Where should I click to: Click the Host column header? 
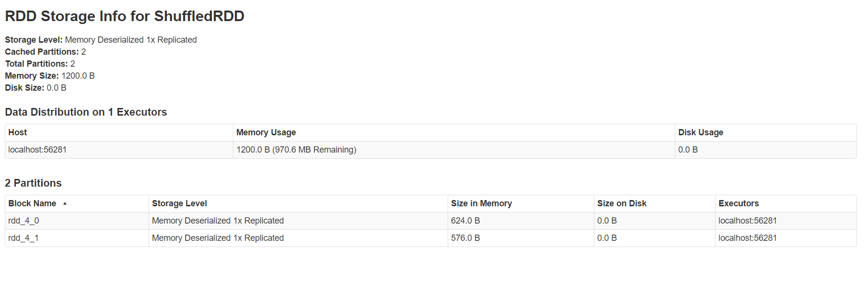coord(18,132)
